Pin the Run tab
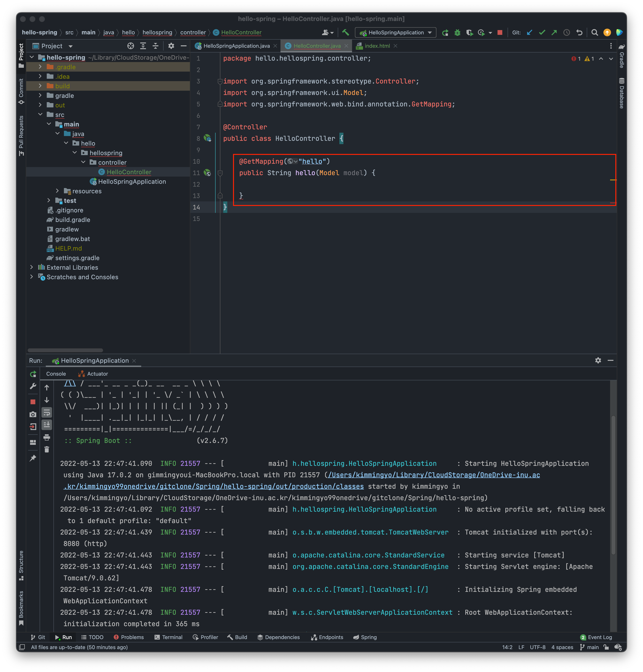 click(33, 458)
